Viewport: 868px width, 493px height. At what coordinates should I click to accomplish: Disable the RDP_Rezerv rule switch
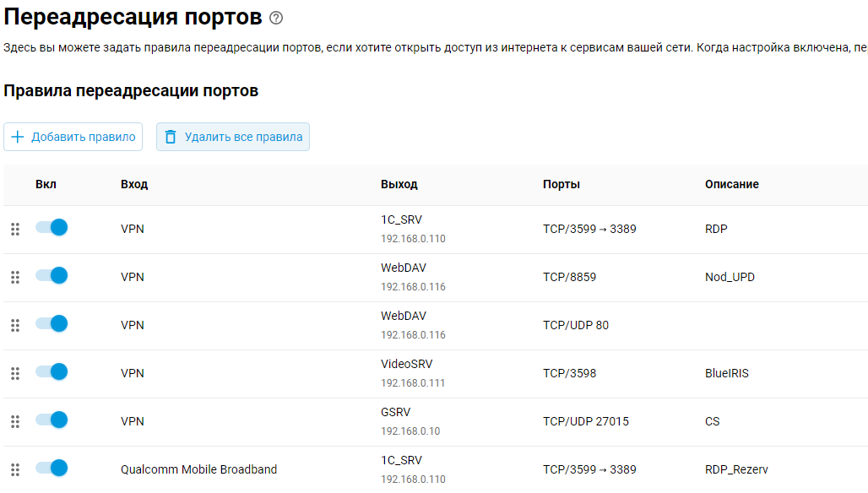[x=52, y=468]
